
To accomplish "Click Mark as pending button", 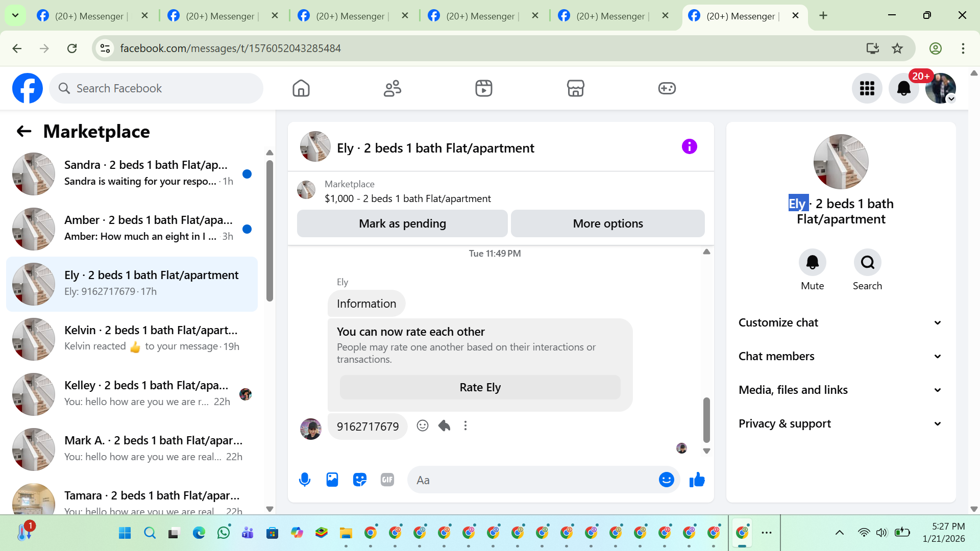I will pyautogui.click(x=402, y=223).
